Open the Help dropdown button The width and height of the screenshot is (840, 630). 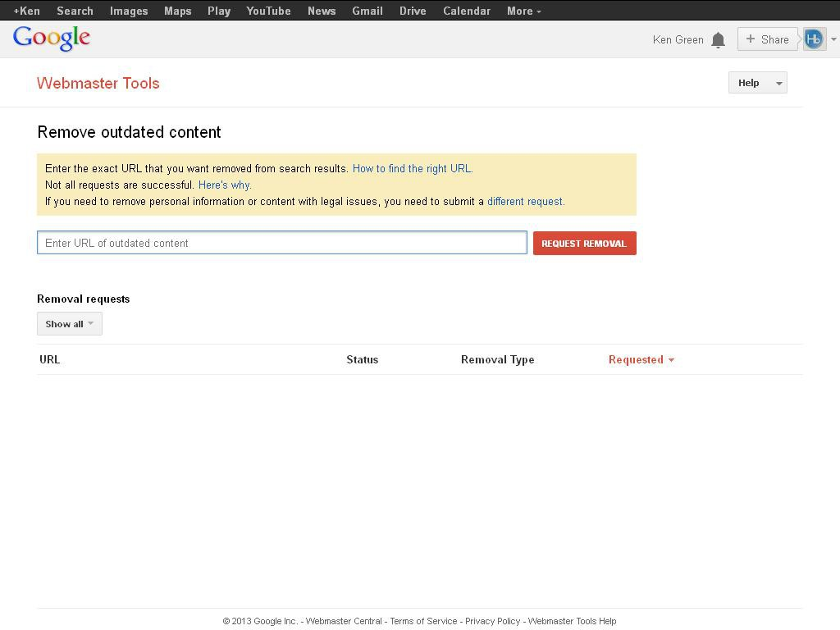click(757, 83)
